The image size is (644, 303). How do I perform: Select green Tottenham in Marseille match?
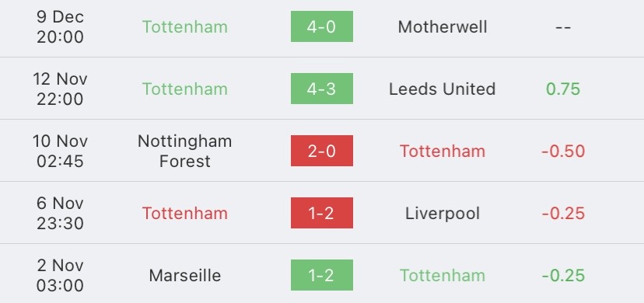pos(443,276)
